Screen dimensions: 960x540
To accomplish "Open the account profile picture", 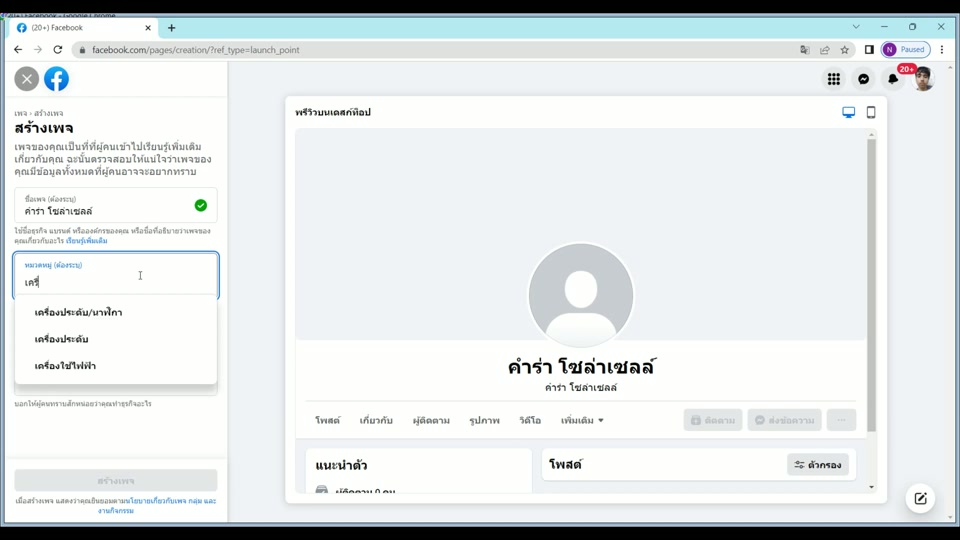I will [923, 79].
